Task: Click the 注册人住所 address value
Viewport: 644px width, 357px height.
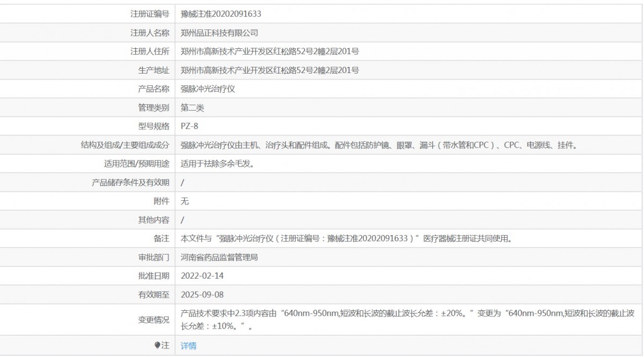Action: pyautogui.click(x=270, y=52)
